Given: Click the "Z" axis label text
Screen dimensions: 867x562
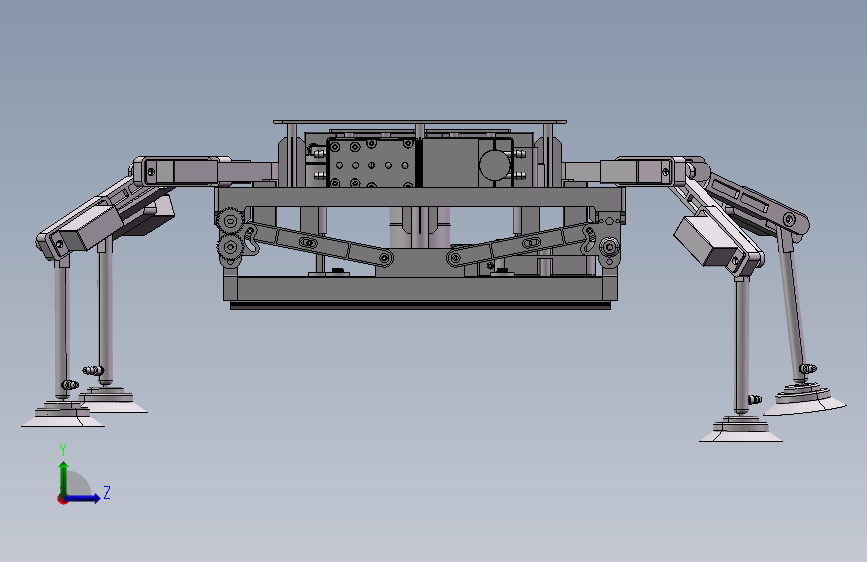Looking at the screenshot, I should pos(107,492).
